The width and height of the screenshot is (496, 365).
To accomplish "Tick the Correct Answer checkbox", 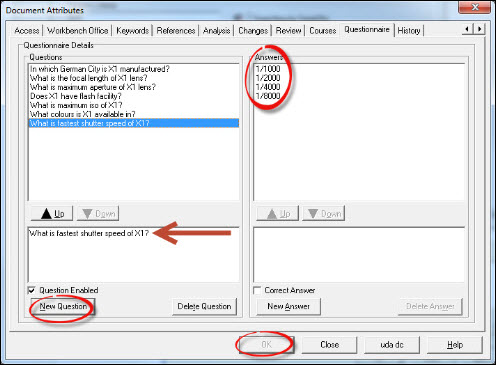I will tap(257, 290).
